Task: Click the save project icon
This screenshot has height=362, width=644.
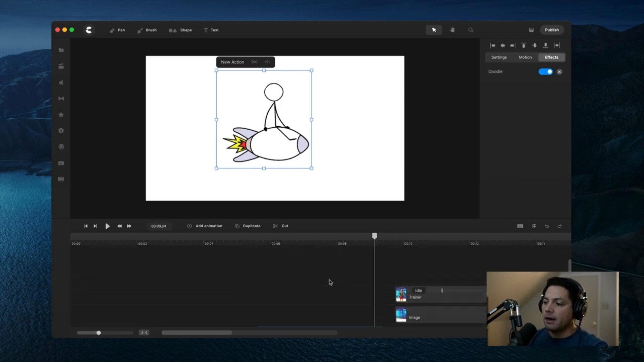Action: coord(531,30)
